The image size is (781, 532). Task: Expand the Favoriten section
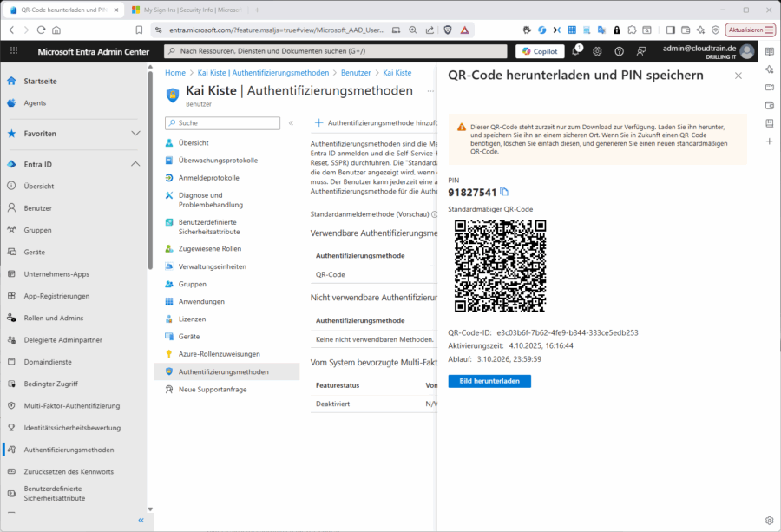pos(135,134)
